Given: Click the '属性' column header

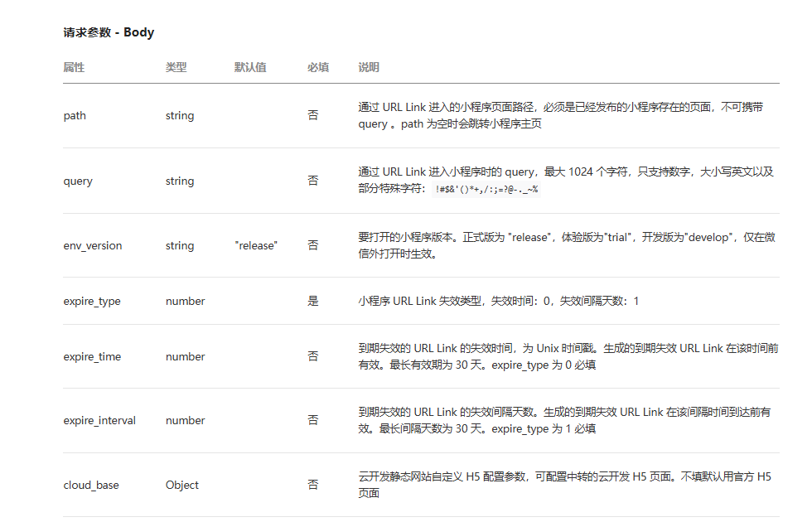Looking at the screenshot, I should [x=74, y=67].
